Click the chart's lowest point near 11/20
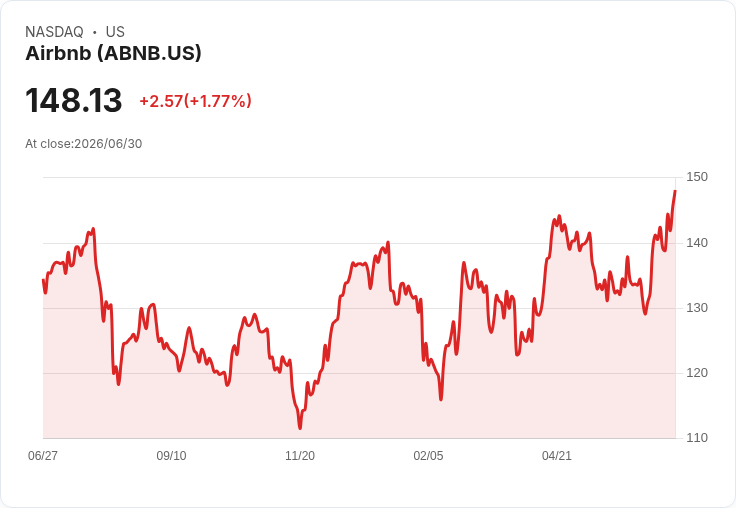 pyautogui.click(x=300, y=428)
